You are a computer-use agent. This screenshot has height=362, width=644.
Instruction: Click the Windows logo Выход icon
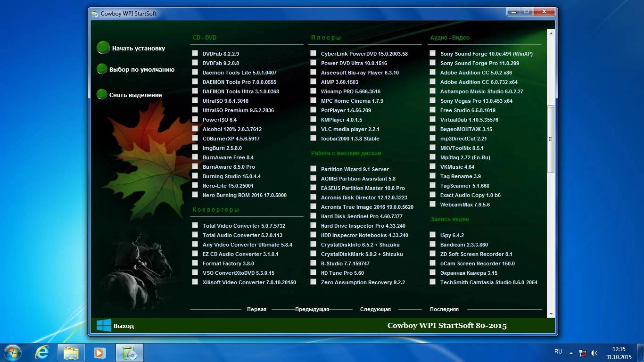click(104, 325)
